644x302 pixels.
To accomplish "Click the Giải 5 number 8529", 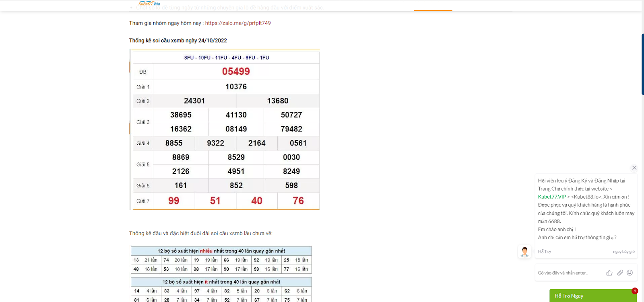I will click(x=236, y=157).
